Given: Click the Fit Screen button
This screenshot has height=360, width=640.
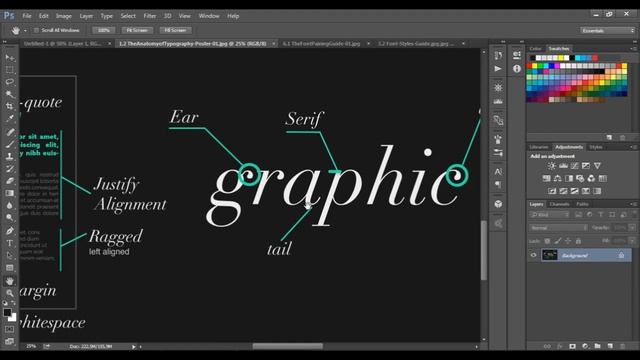Looking at the screenshot, I should click(137, 30).
